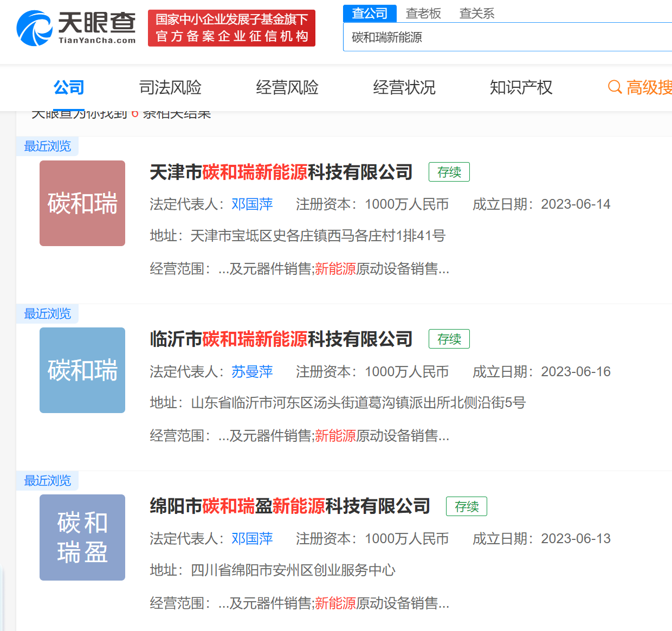This screenshot has height=631, width=672.
Task: Click the Mianyang company's 经营范围 text
Action: point(300,603)
